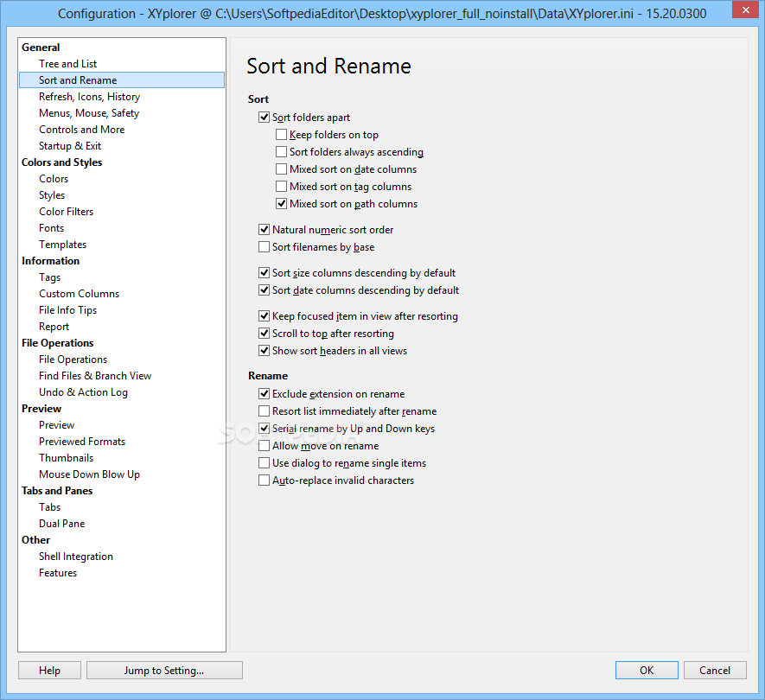Close the Configuration window

coord(745,10)
